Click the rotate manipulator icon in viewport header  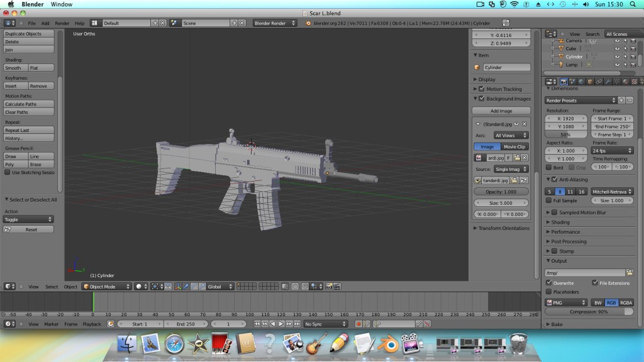tap(194, 287)
